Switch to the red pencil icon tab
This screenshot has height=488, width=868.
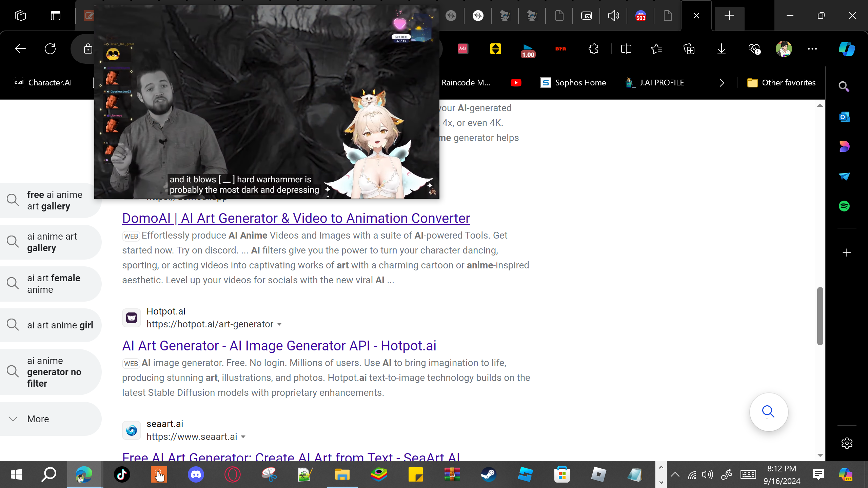tap(89, 16)
